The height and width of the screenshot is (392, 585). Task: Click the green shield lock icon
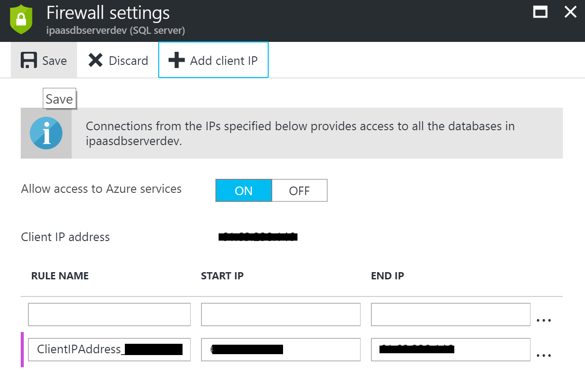[x=21, y=19]
